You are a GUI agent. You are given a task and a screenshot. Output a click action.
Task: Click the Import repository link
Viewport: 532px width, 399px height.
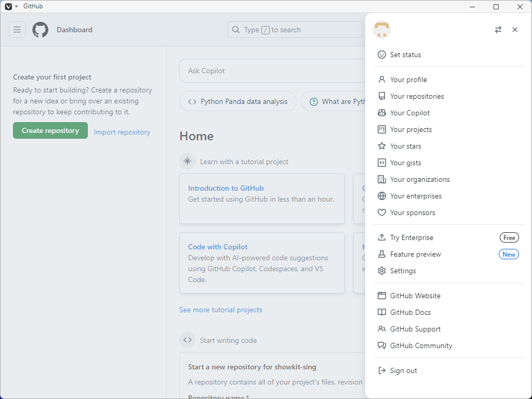tap(122, 132)
